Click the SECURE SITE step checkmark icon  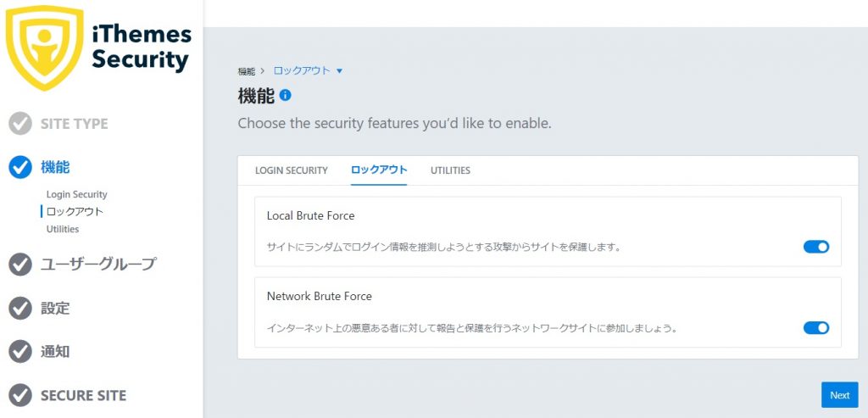tap(20, 395)
